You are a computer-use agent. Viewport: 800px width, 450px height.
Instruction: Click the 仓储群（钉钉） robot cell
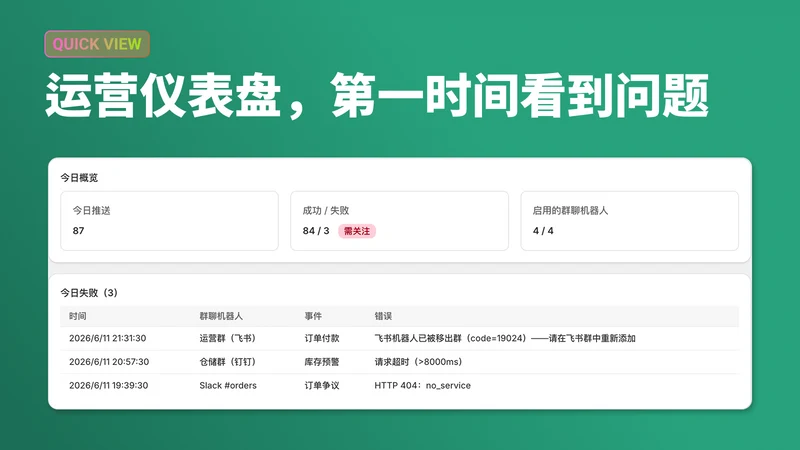pos(228,362)
